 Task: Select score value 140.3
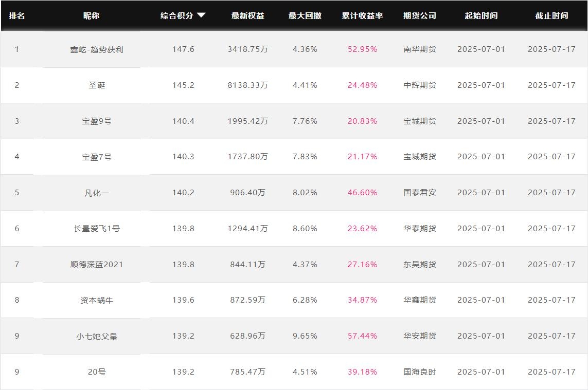pyautogui.click(x=183, y=157)
